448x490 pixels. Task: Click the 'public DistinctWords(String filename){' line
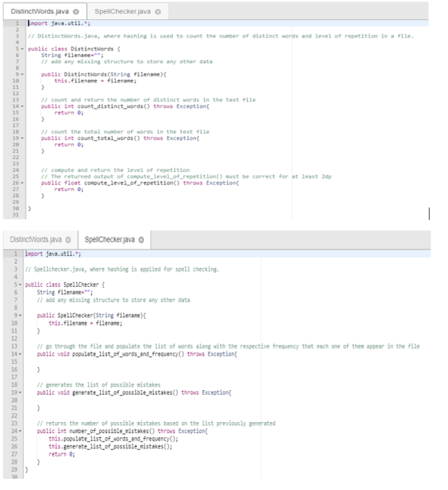point(104,74)
